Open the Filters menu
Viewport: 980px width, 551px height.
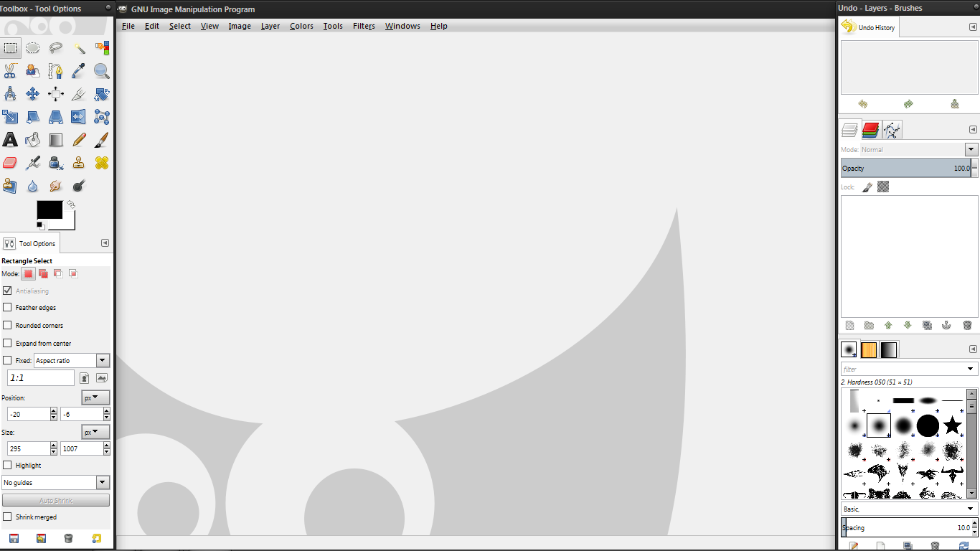coord(364,26)
